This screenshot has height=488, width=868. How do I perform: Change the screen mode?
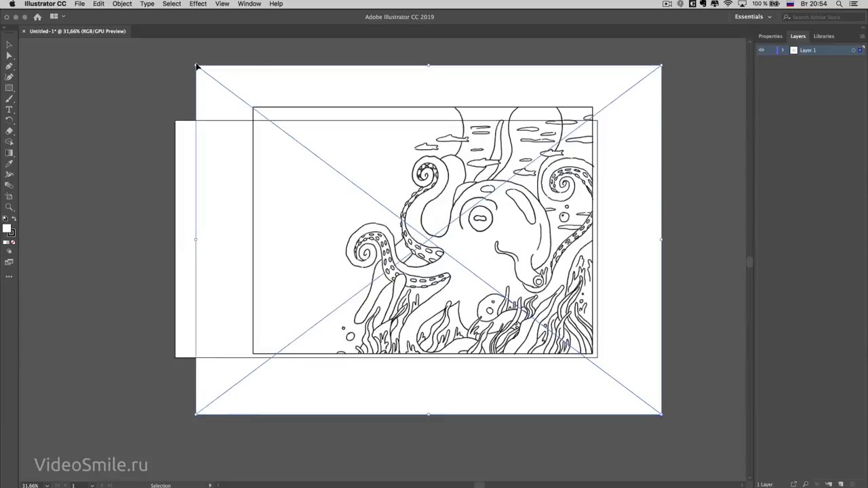pos(9,262)
